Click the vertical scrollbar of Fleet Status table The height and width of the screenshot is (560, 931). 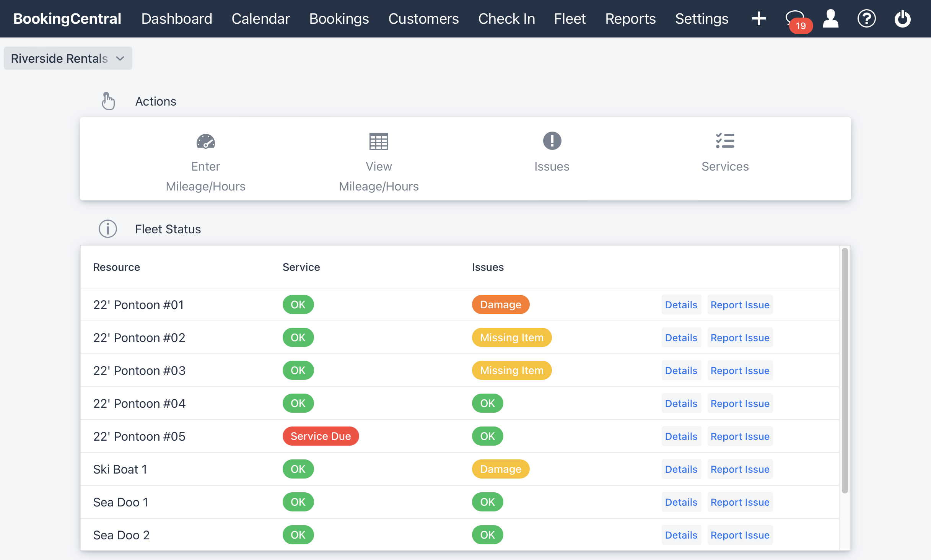(845, 370)
